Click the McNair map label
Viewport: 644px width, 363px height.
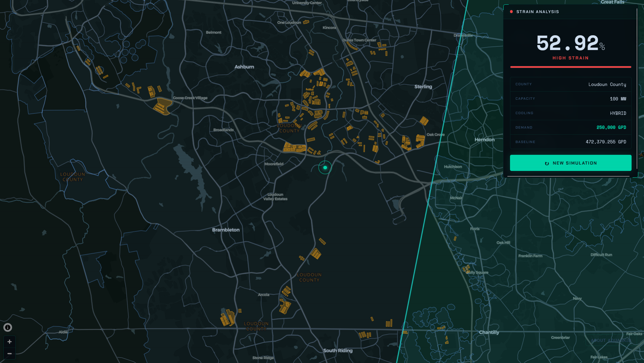[456, 198]
